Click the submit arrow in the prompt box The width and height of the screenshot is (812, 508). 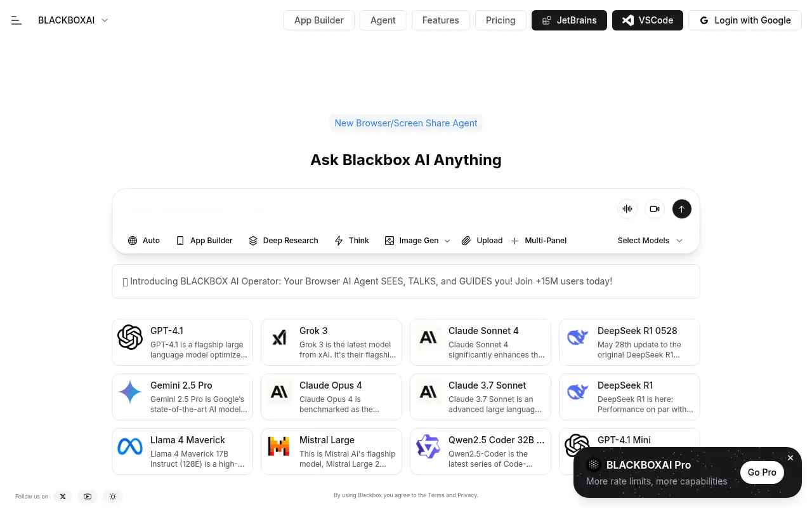[681, 209]
